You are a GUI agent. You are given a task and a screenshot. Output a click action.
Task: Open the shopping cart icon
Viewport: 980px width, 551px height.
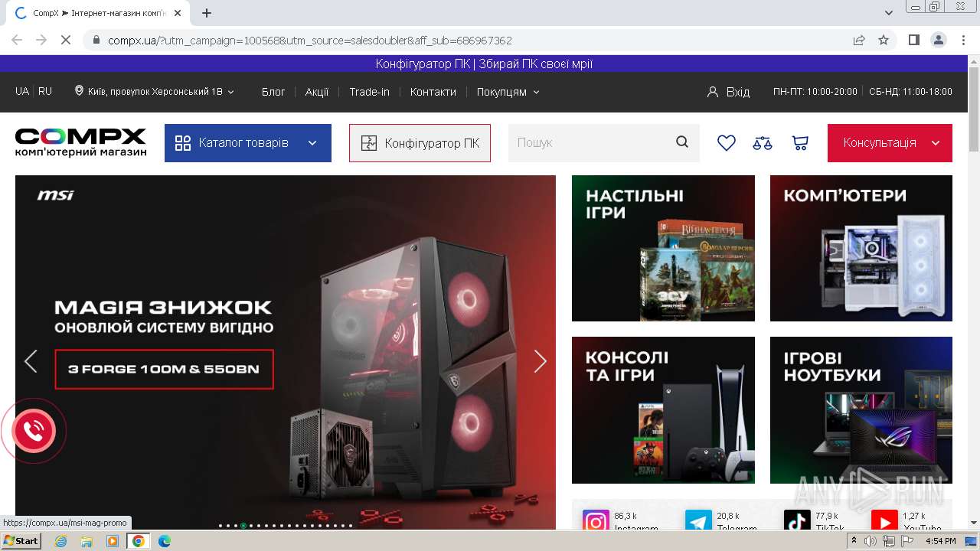click(800, 143)
